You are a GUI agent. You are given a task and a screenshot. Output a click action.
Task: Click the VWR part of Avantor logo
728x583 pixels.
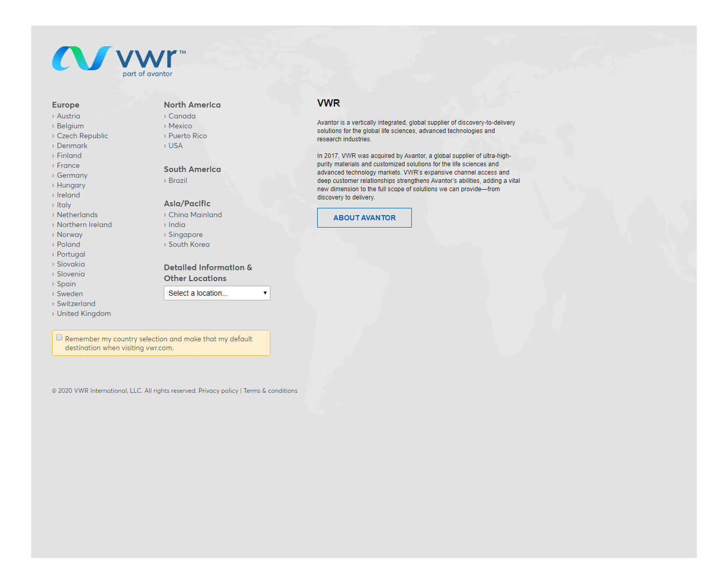coord(119,62)
